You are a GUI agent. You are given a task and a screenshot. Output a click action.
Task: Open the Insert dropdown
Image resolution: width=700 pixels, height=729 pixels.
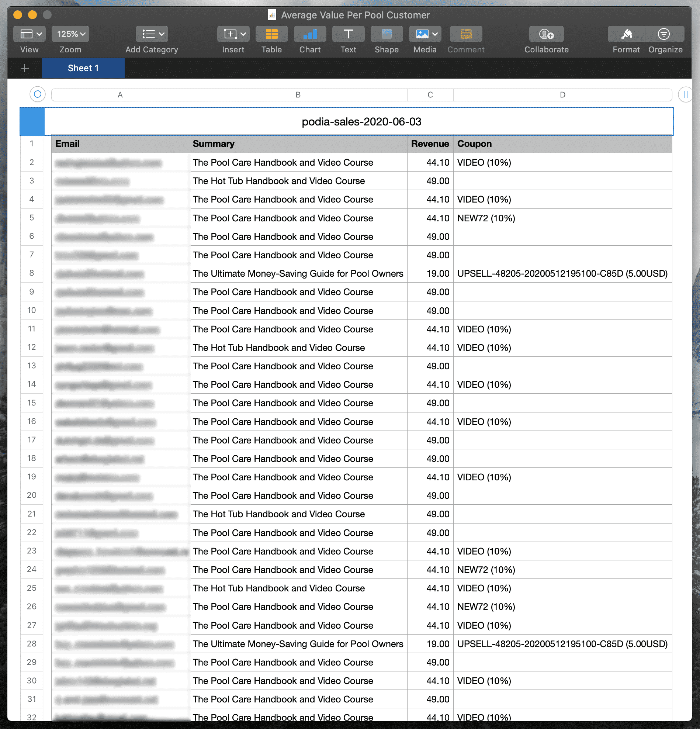233,34
